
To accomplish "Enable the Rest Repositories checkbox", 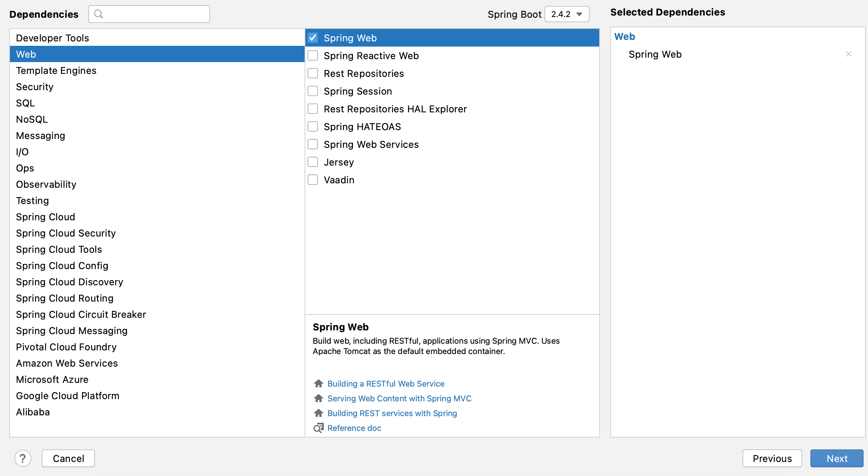I will point(313,73).
